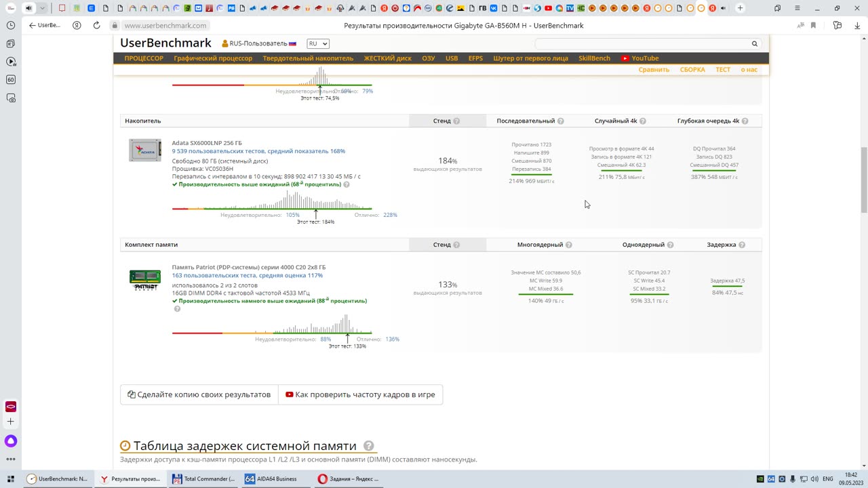This screenshot has height=488, width=868.
Task: Open Alice assistant purple icon in sidebar
Action: (11, 441)
